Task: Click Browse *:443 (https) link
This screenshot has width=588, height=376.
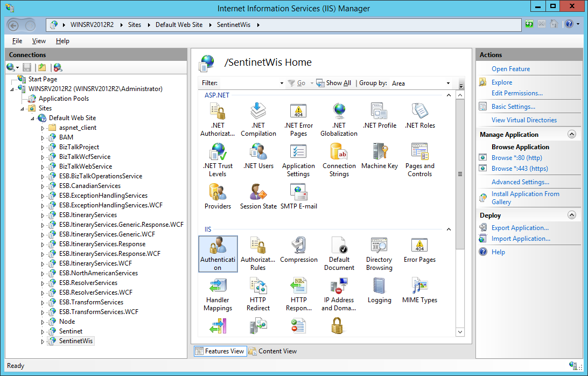Action: pyautogui.click(x=520, y=169)
